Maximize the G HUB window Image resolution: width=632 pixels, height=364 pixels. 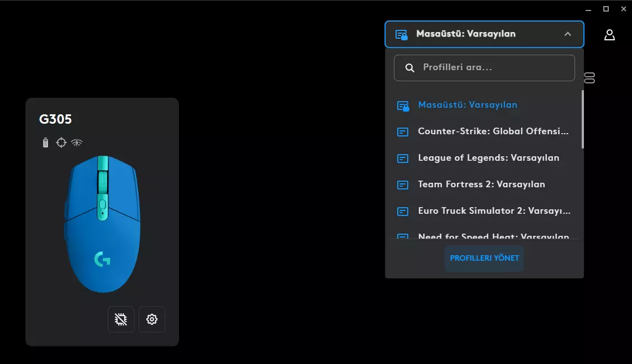[x=606, y=9]
